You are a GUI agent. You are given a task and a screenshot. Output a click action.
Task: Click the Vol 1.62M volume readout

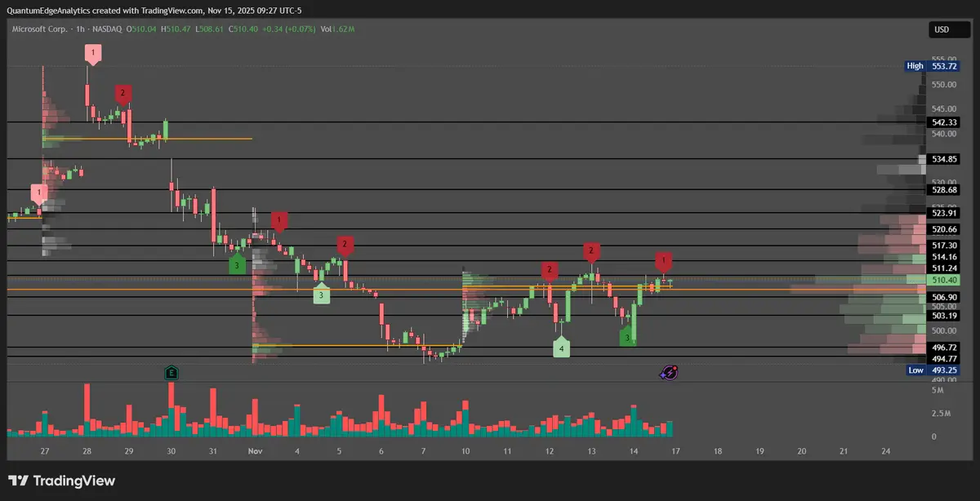point(337,29)
